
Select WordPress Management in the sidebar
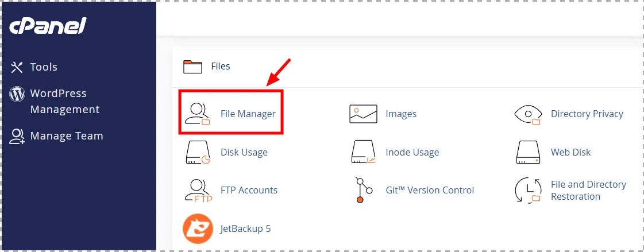58,101
